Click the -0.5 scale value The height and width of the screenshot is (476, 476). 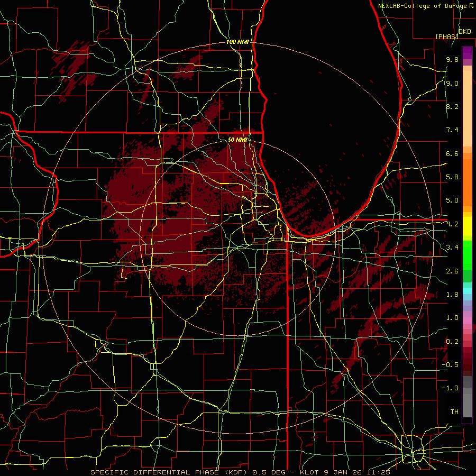[x=450, y=364]
